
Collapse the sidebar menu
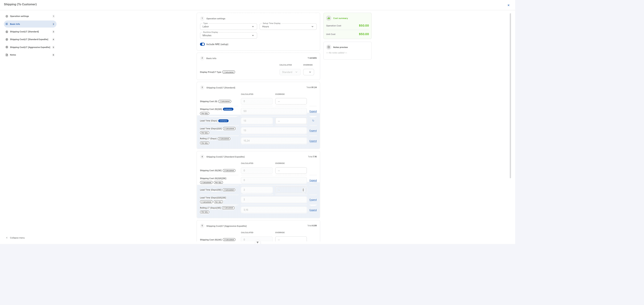pyautogui.click(x=15, y=238)
